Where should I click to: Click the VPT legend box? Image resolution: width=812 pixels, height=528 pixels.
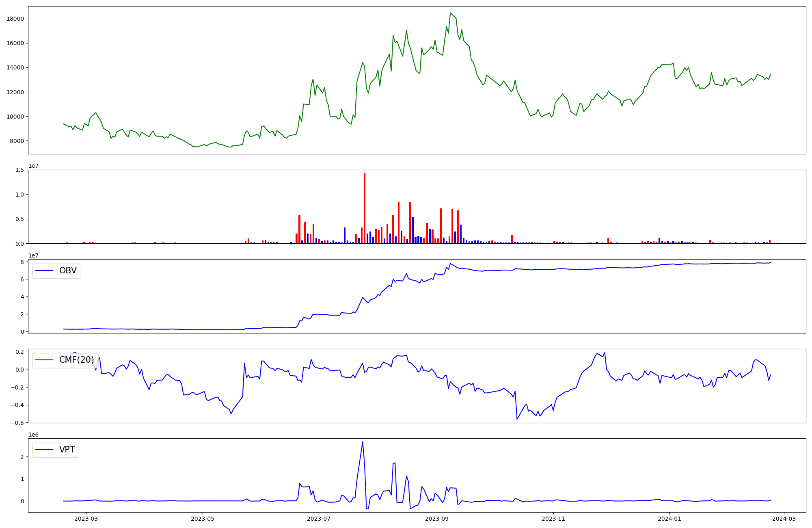[x=56, y=450]
